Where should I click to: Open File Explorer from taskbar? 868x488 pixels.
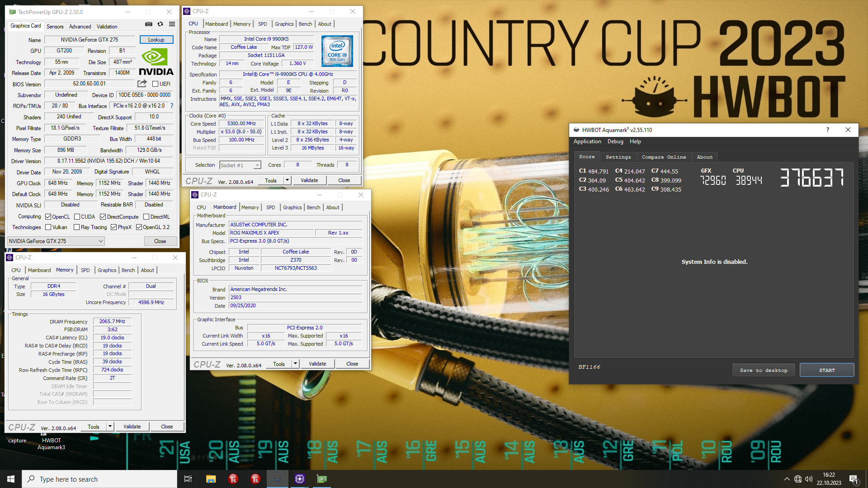[211, 479]
